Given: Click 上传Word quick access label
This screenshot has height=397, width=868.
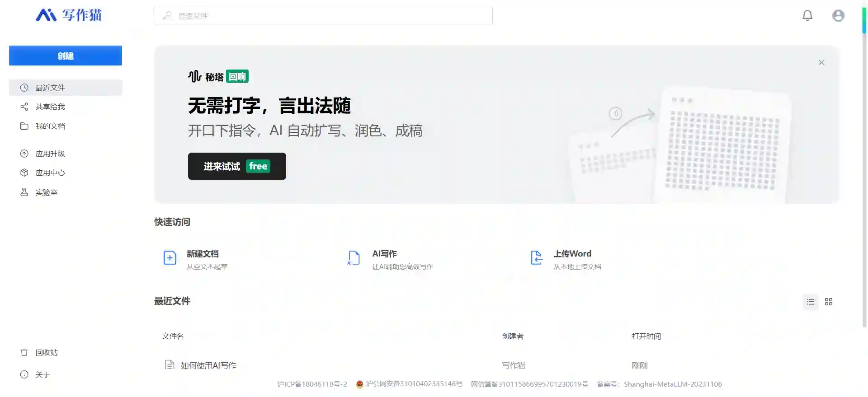Looking at the screenshot, I should [x=572, y=254].
